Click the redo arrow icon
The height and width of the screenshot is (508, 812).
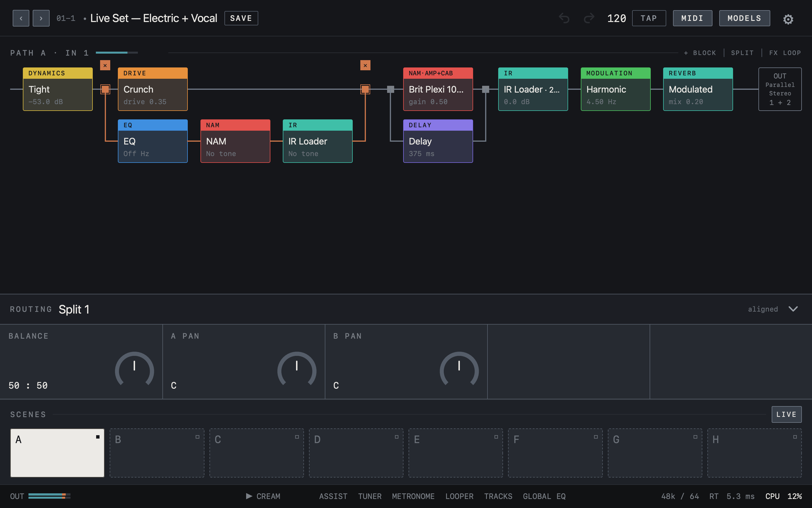589,18
